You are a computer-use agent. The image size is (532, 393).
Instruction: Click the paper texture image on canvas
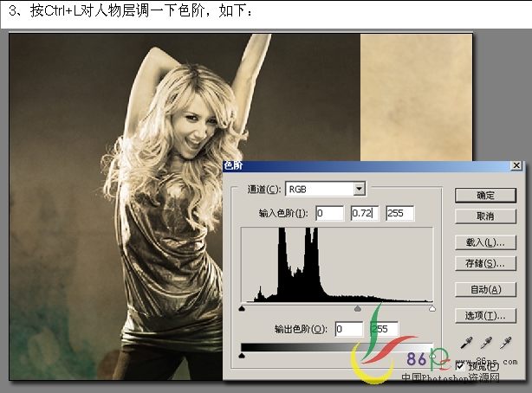(416, 97)
